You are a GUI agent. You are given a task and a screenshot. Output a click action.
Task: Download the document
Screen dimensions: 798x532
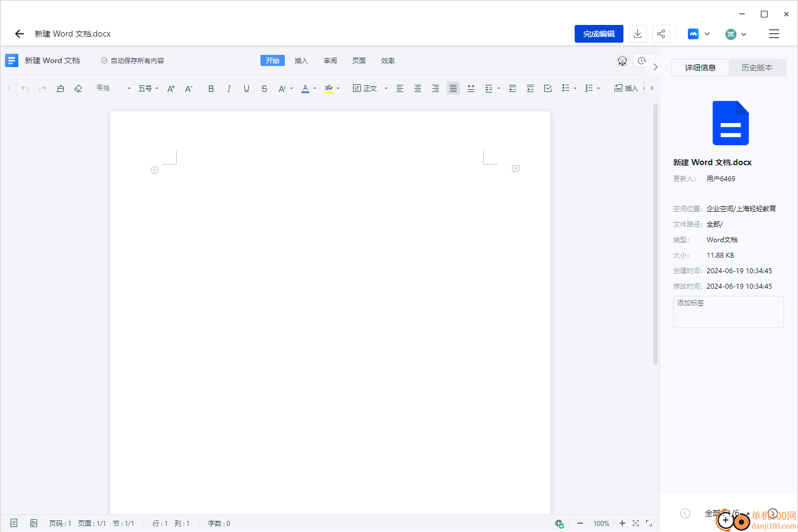click(x=638, y=34)
